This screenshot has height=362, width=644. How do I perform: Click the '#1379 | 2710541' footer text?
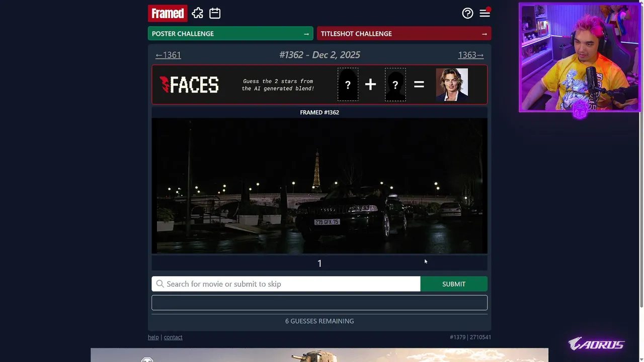click(x=470, y=337)
